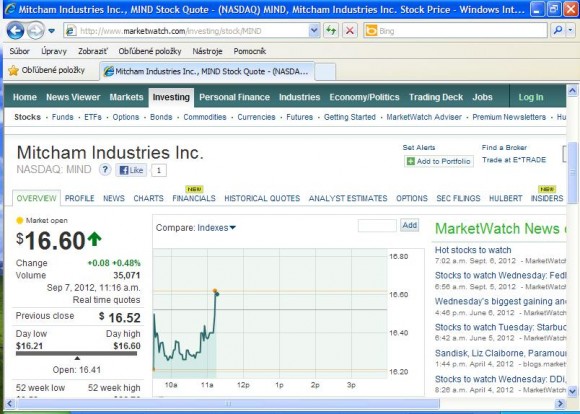Open Favorites via the yellow star icon
The image size is (580, 414).
[x=13, y=70]
